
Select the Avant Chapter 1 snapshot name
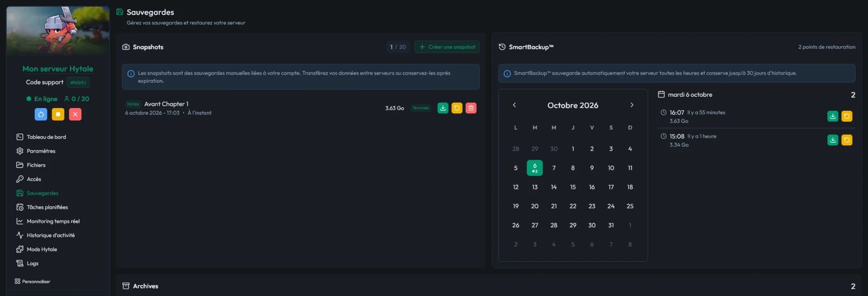pyautogui.click(x=166, y=104)
